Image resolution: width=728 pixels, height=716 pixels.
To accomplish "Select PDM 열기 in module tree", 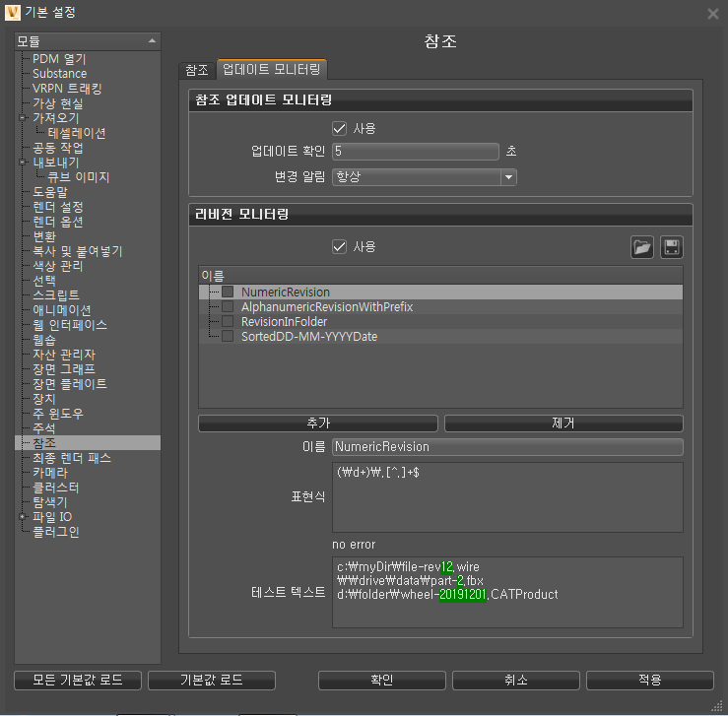I will point(59,59).
